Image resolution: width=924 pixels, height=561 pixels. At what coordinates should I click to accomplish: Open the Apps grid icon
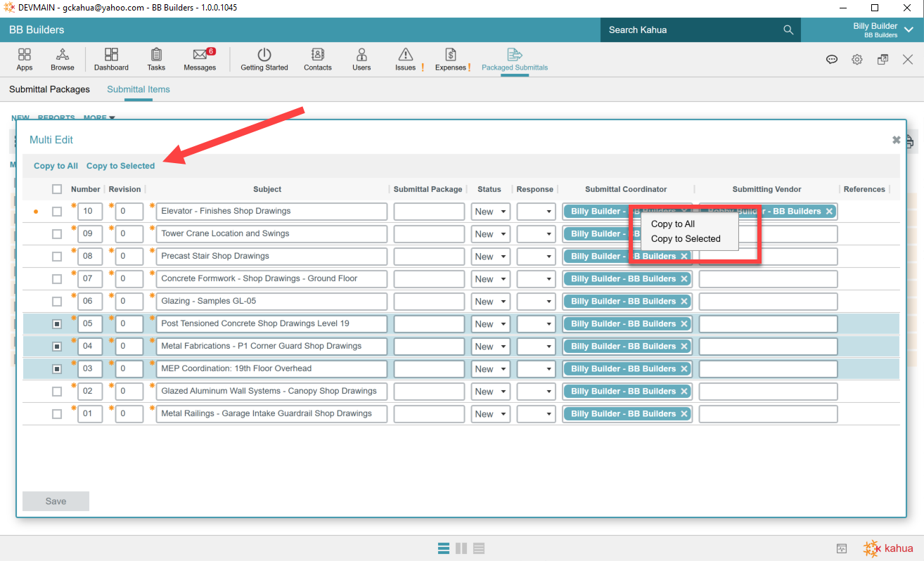tap(25, 56)
